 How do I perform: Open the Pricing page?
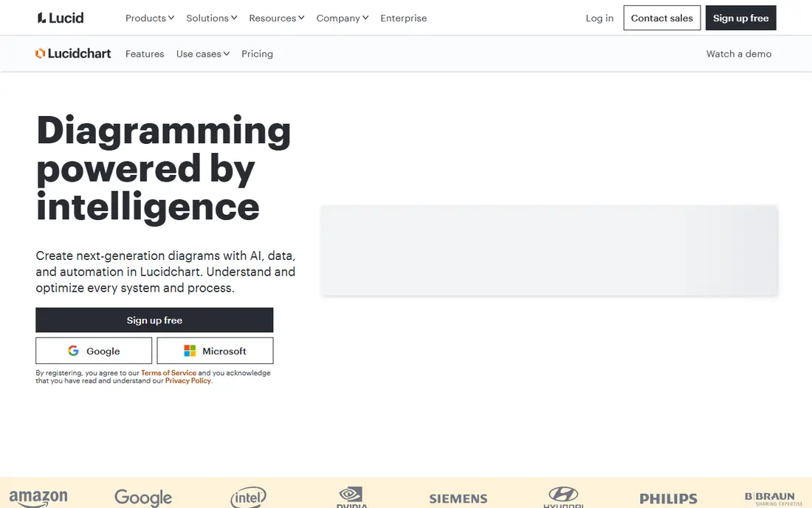click(257, 54)
